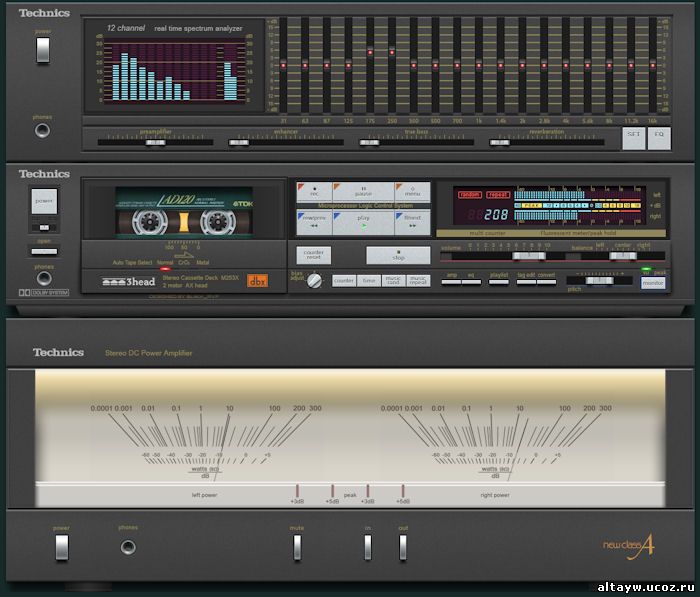Click the power amplifier phones jack
The height and width of the screenshot is (597, 700).
(x=128, y=547)
